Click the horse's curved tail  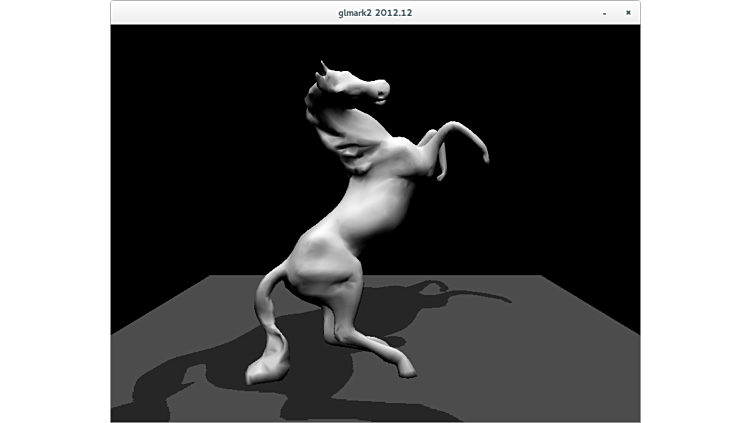266,310
